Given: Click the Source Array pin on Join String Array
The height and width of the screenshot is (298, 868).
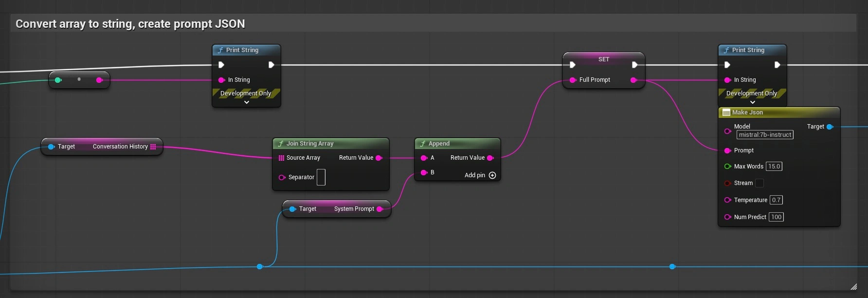Looking at the screenshot, I should coord(281,158).
